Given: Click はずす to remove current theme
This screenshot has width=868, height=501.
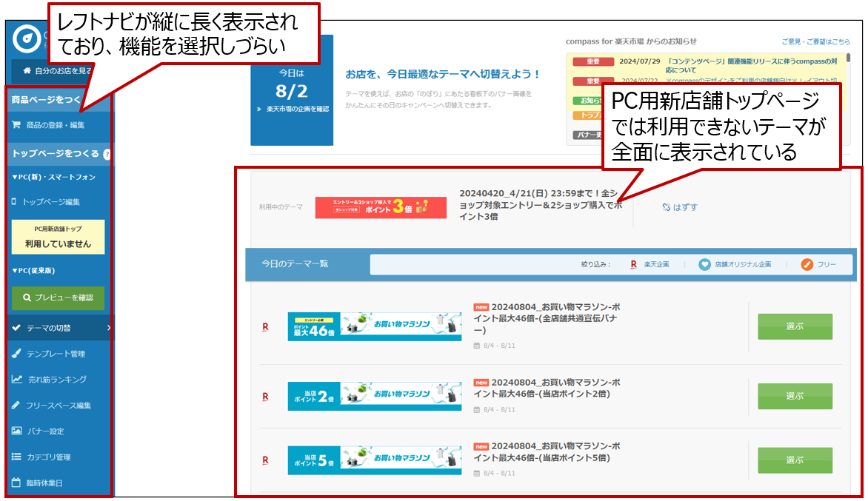Looking at the screenshot, I should pos(680,207).
